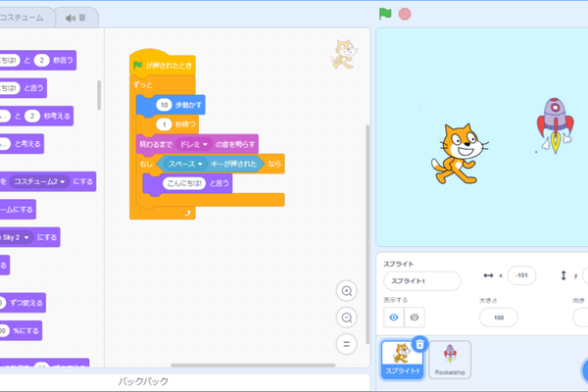Edit the 2 in palette 秒言う block
Image resolution: width=588 pixels, height=392 pixels.
tap(41, 60)
